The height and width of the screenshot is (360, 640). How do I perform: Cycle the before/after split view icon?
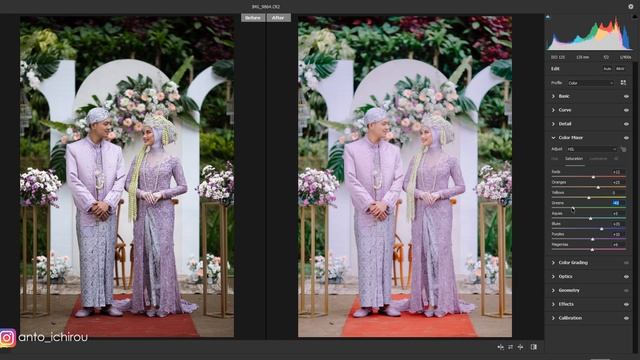(x=533, y=347)
